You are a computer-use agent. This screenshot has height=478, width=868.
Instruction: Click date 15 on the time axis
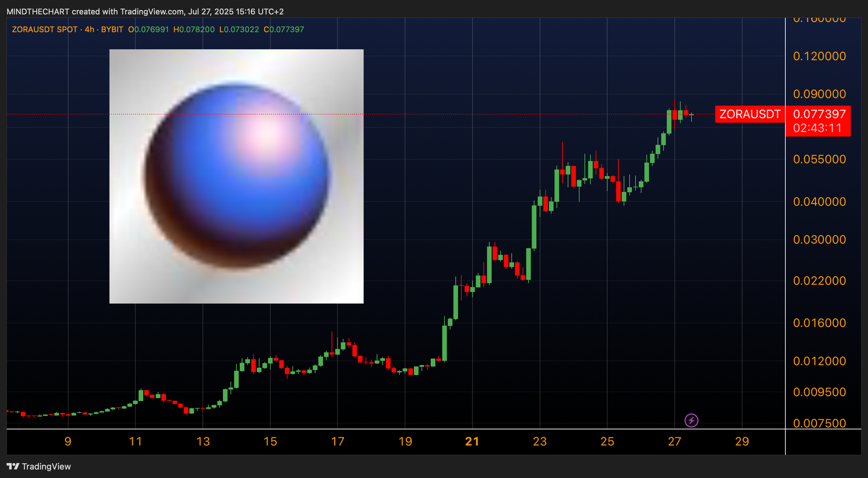(270, 442)
